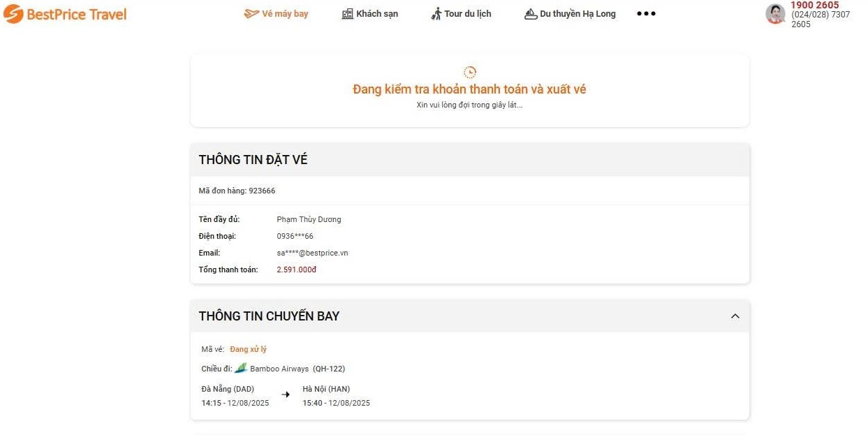
Task: Click the flight direction arrow between Đà Nẵng and Hà Nội
Action: [285, 395]
